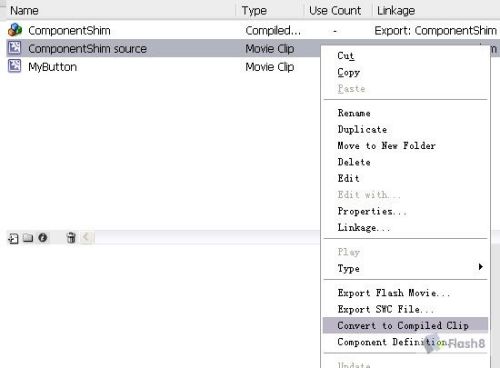
Task: Sort library by the Name column header
Action: [24, 11]
